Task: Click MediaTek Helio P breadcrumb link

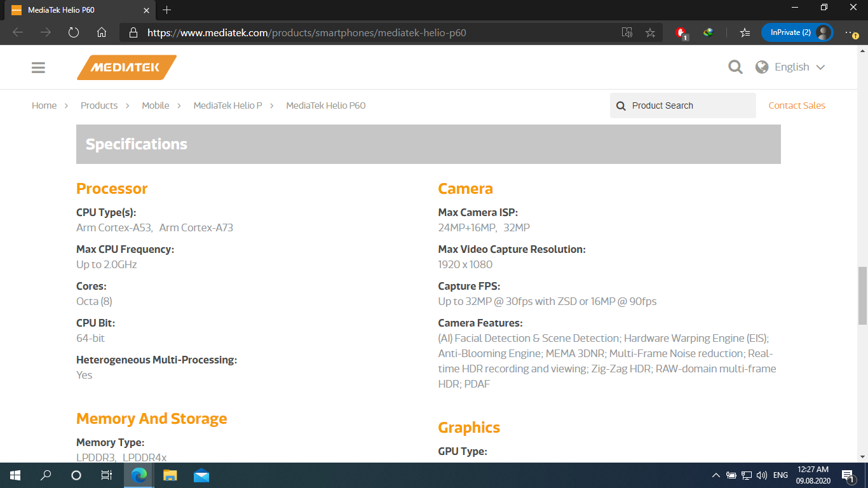Action: [227, 105]
